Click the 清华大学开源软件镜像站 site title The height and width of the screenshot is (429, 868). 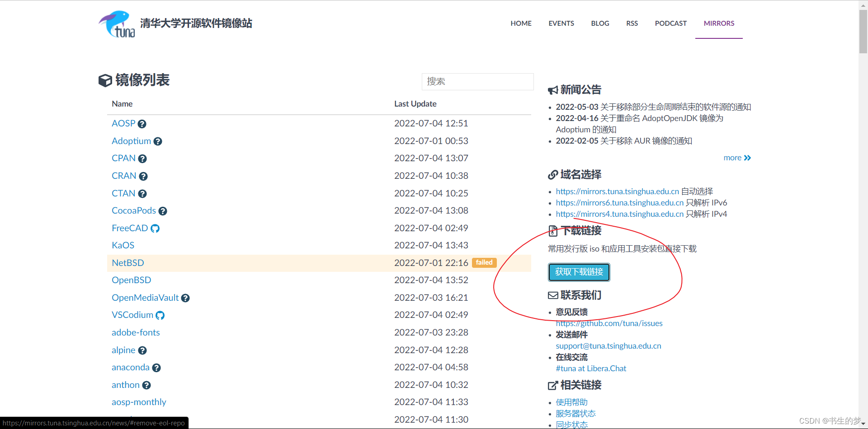(196, 23)
